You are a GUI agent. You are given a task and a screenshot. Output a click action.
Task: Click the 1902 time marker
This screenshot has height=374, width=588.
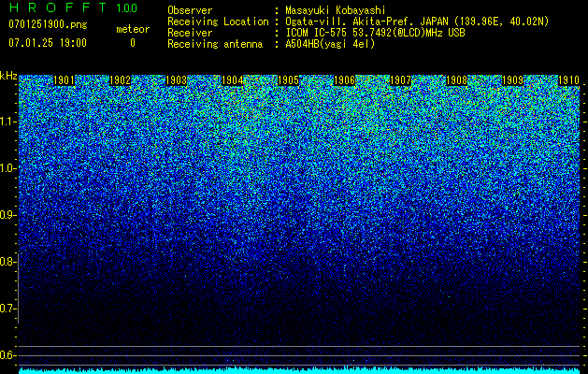(x=120, y=80)
